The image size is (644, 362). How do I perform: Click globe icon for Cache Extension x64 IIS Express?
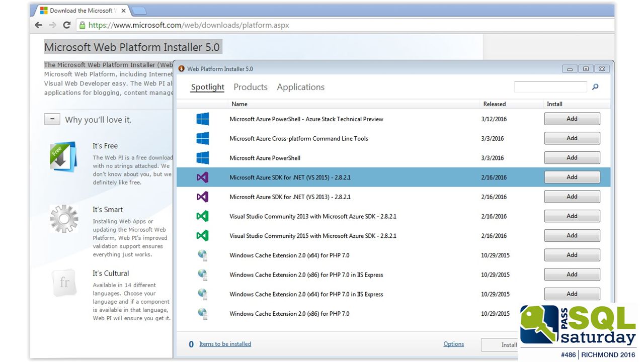(203, 294)
